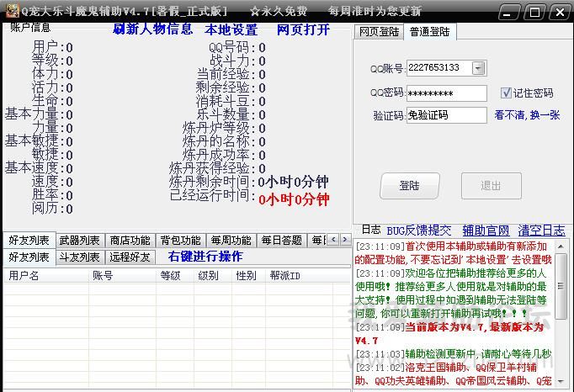Click the 验证码 input field
Viewport: 574px width, 392px height.
(446, 115)
